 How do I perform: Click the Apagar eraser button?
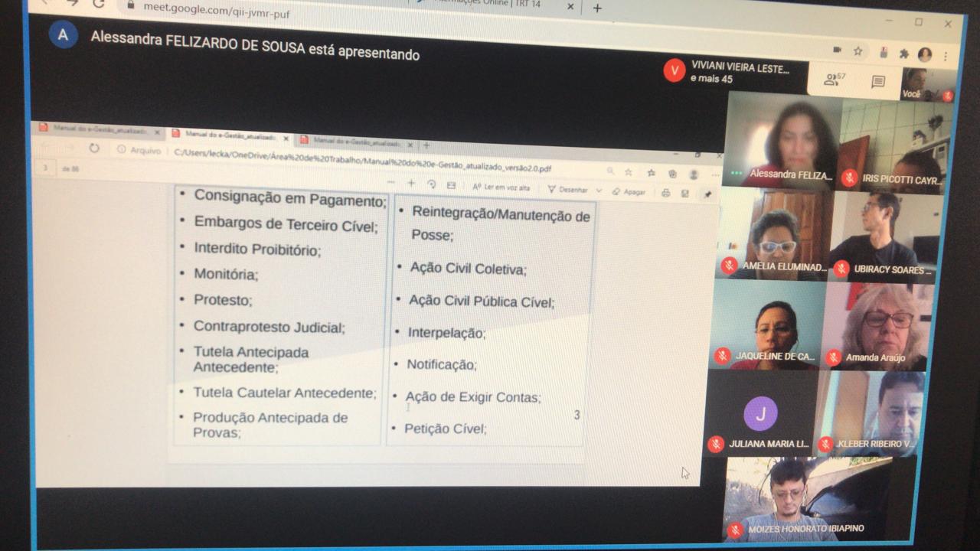[x=629, y=191]
